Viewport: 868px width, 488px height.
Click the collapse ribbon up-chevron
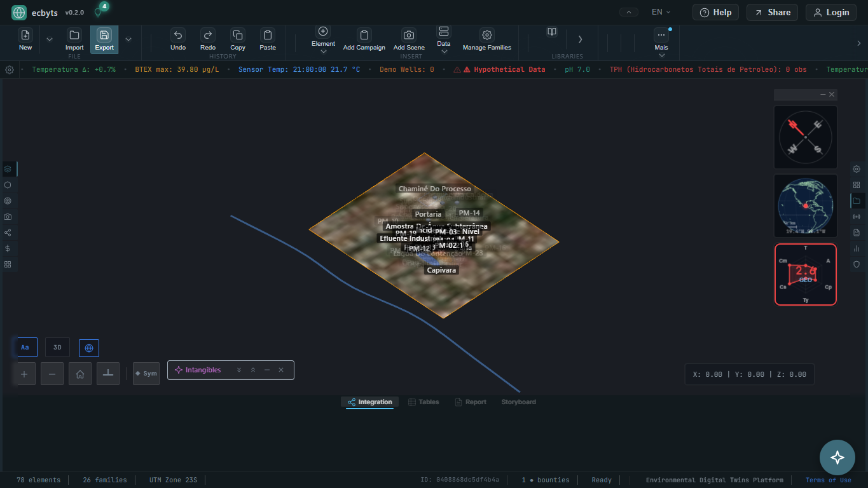point(629,12)
